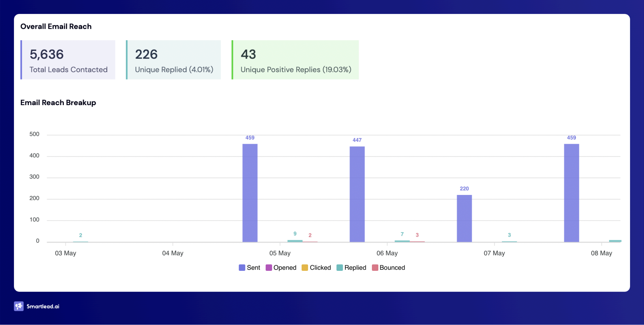
Task: Click the blue Sent legend color square
Action: pyautogui.click(x=242, y=268)
